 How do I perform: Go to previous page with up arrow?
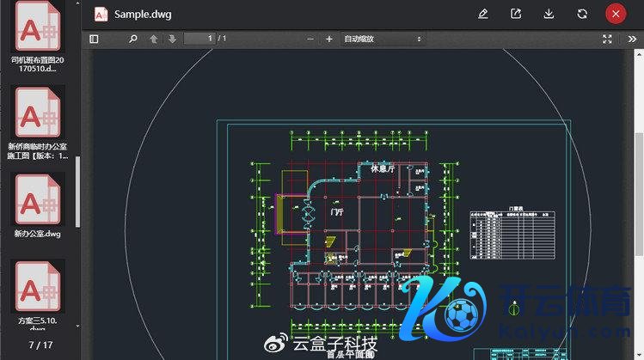coord(154,39)
